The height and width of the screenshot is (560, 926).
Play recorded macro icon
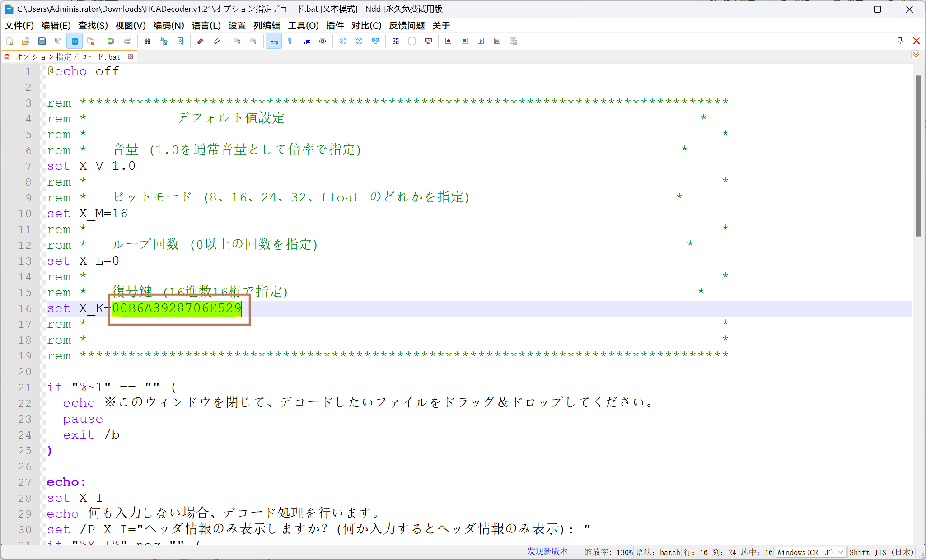pyautogui.click(x=481, y=41)
